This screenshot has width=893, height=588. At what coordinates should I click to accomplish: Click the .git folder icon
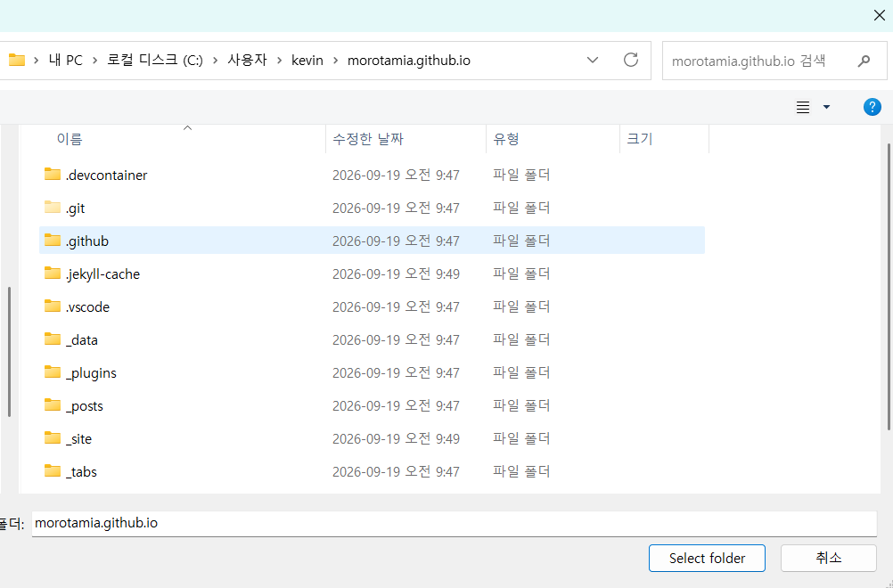(x=53, y=208)
